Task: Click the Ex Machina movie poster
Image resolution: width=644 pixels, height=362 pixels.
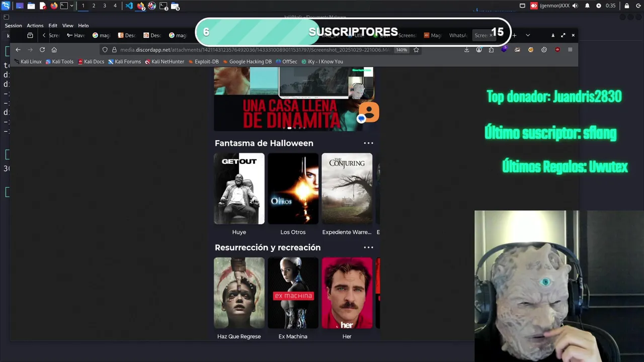Action: (293, 293)
